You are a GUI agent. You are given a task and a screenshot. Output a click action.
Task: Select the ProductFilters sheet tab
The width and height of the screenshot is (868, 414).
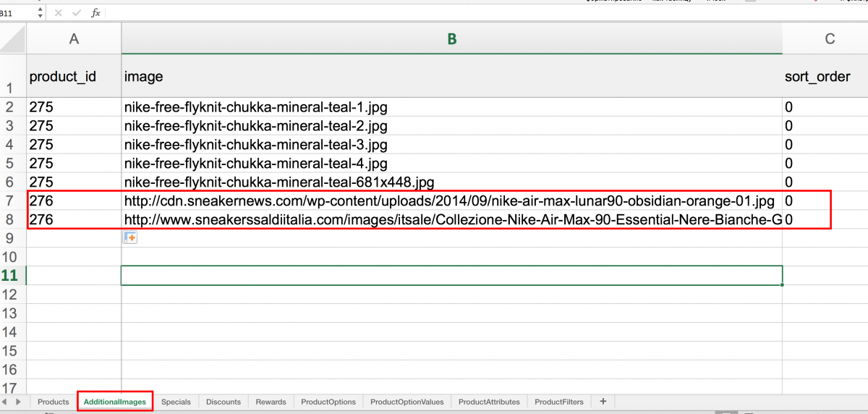point(559,402)
